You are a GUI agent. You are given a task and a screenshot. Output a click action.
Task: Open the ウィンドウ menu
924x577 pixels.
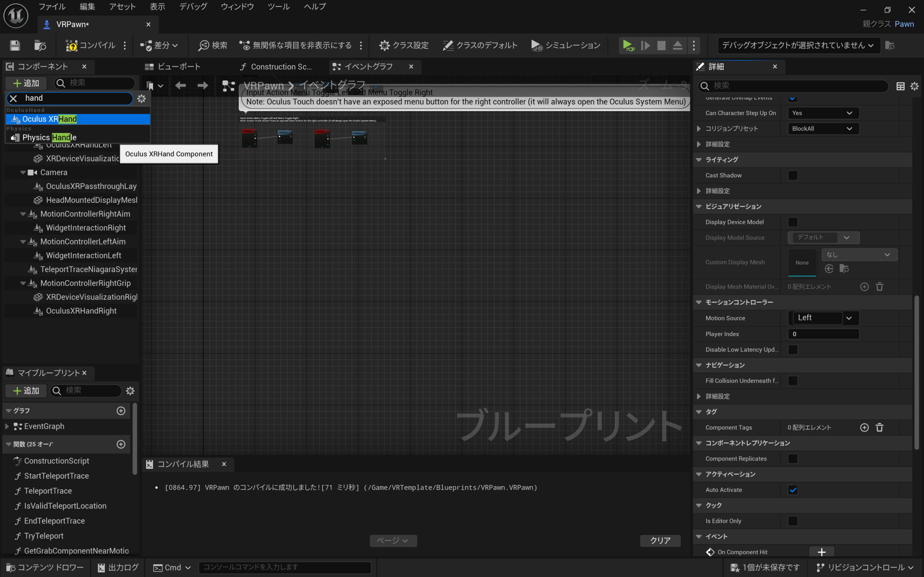[237, 6]
